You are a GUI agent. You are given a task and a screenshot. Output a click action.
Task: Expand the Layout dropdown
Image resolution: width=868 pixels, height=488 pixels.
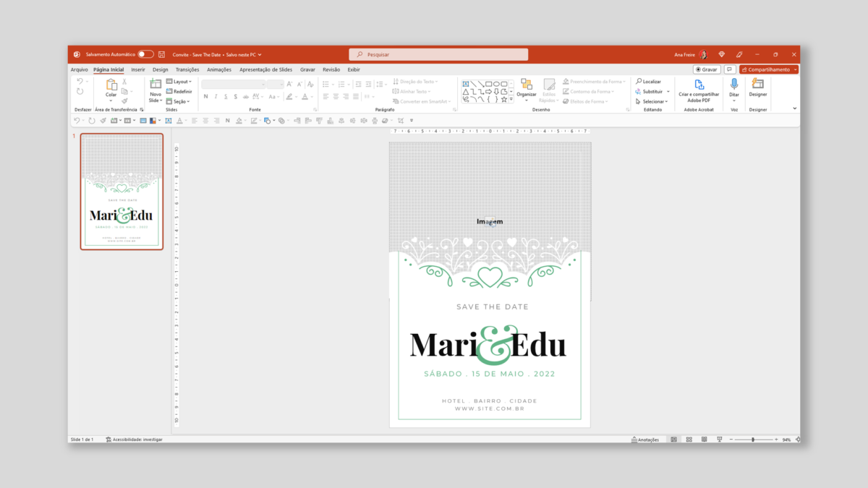coord(179,82)
